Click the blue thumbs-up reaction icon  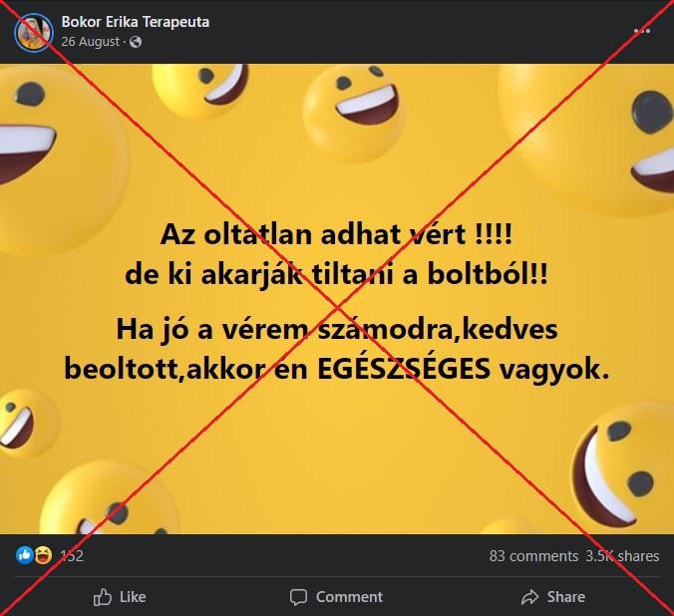[x=25, y=555]
